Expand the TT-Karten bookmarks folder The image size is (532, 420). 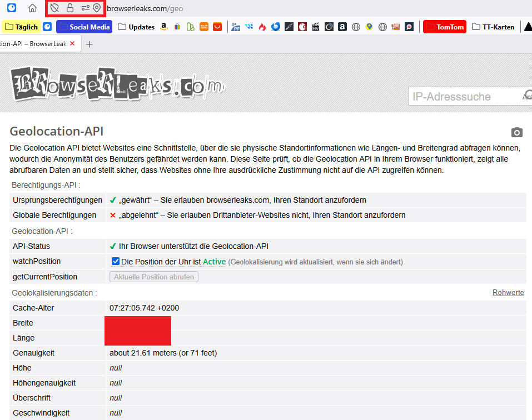coord(493,27)
